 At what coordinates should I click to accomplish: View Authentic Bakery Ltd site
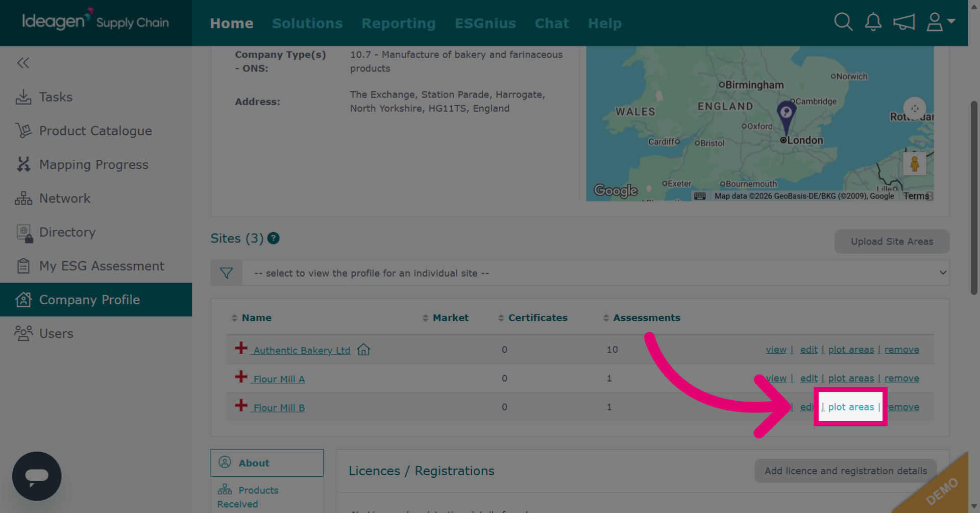point(776,350)
